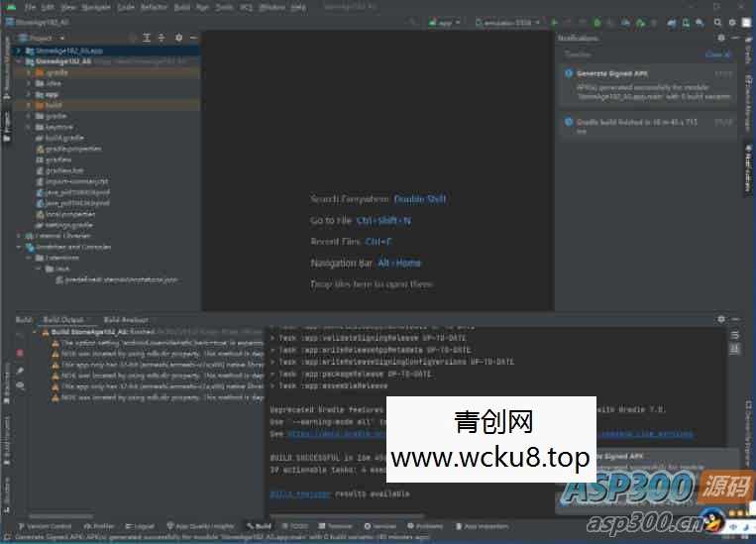
Task: Click the green Run app button
Action: (x=554, y=22)
